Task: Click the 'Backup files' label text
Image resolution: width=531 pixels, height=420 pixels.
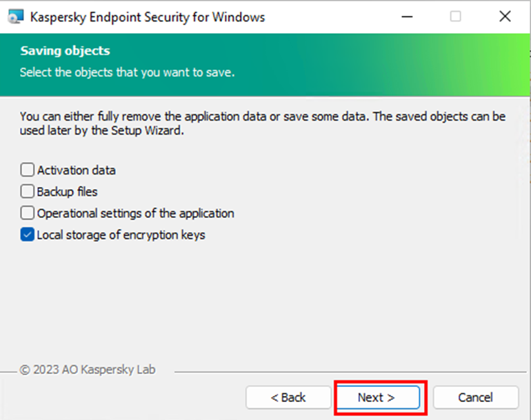Action: tap(68, 191)
